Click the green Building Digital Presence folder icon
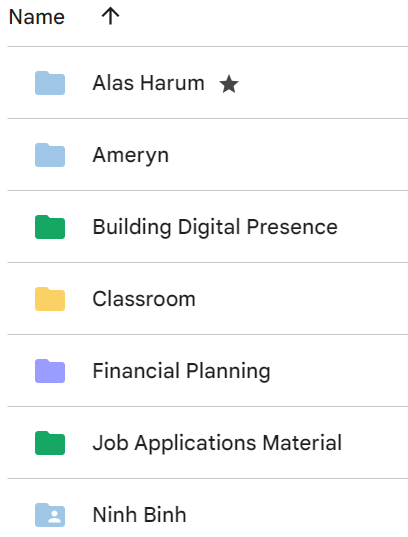Viewport: 408px width, 537px height. click(50, 227)
